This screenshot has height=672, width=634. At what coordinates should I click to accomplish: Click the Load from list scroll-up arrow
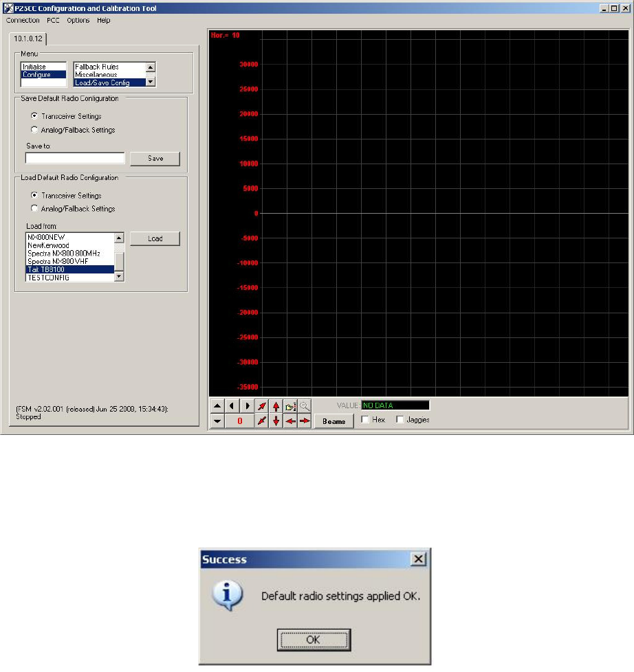pos(119,238)
